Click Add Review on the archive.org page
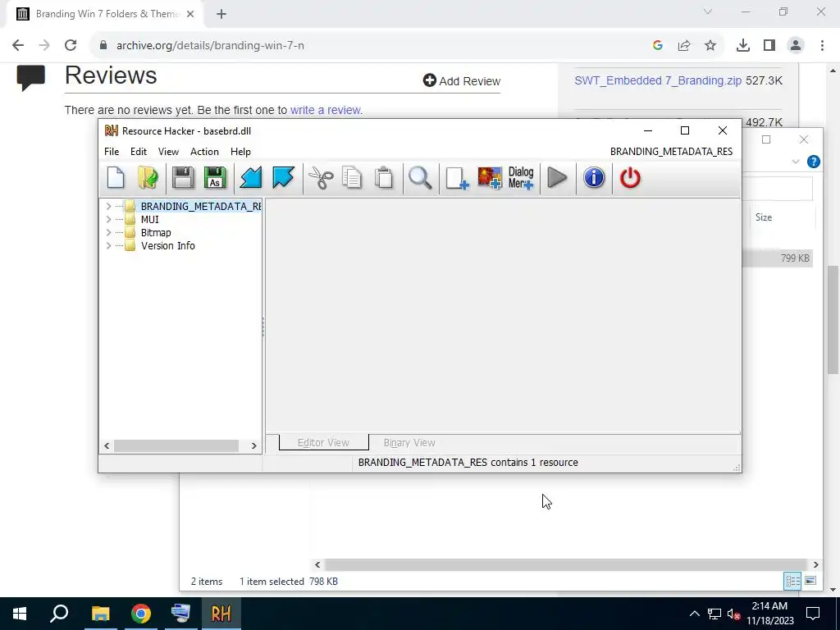Viewport: 840px width, 630px height. [x=462, y=81]
